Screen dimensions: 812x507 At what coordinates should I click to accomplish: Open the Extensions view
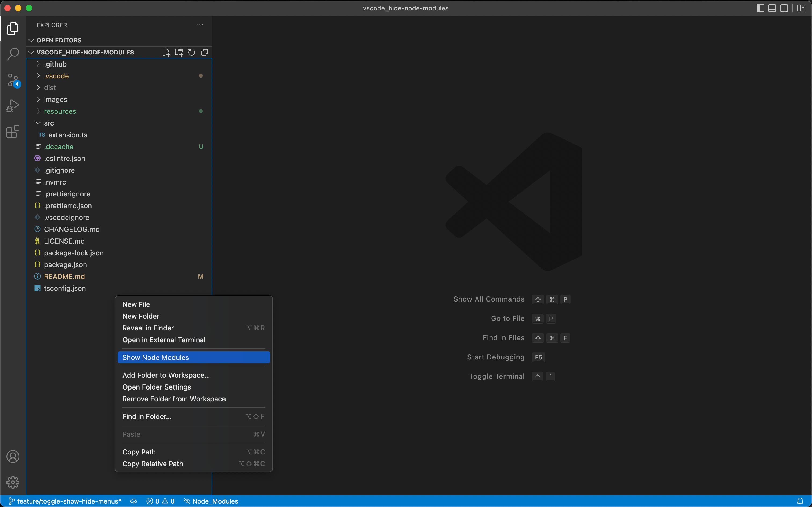13,131
